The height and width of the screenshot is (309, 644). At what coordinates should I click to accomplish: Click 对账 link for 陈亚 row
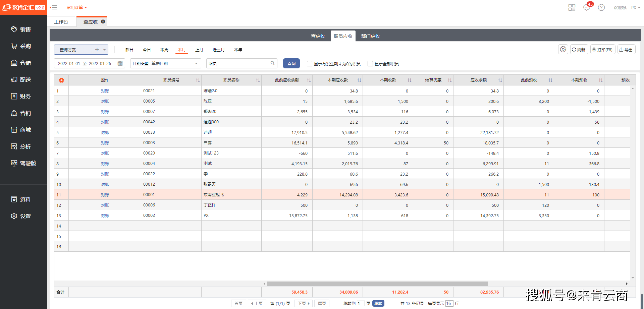[105, 101]
